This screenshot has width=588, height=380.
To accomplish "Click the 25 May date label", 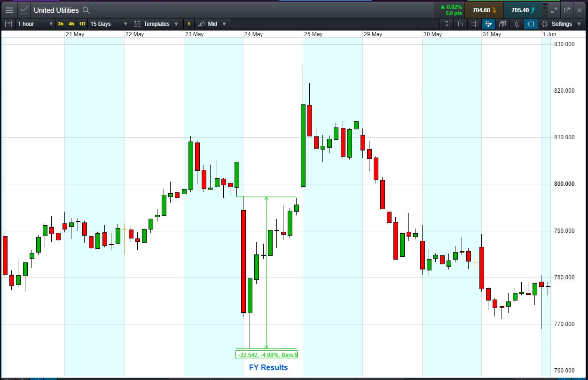I will click(313, 34).
